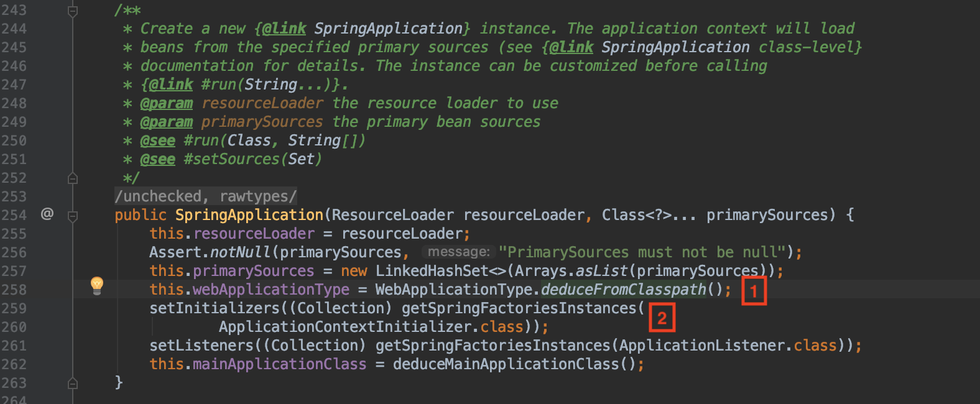The width and height of the screenshot is (980, 404).
Task: Click the WebApplicationType class reference
Action: coord(454,290)
